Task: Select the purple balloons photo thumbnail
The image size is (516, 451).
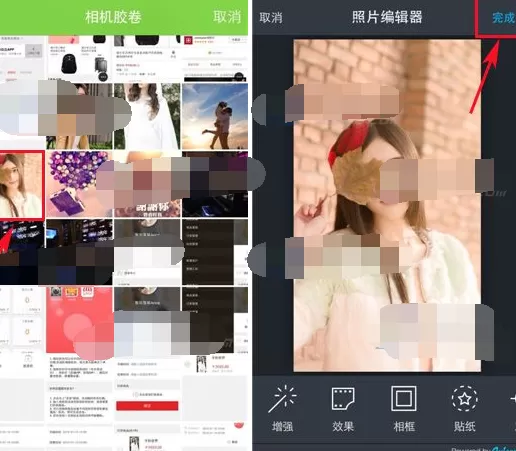Action: point(79,184)
